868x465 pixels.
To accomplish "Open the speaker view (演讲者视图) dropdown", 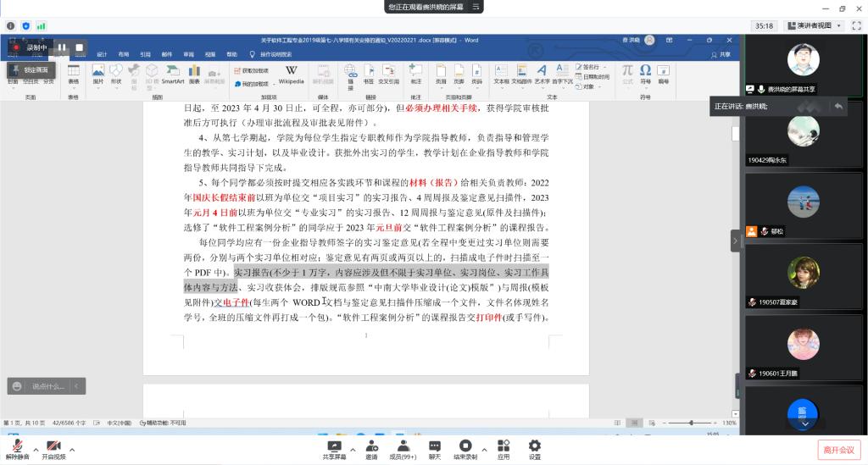I will click(813, 26).
